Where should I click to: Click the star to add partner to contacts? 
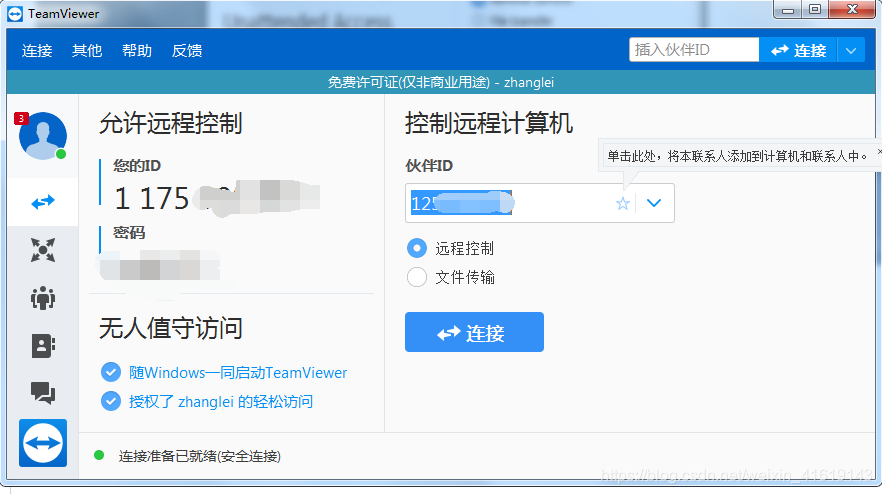point(623,203)
